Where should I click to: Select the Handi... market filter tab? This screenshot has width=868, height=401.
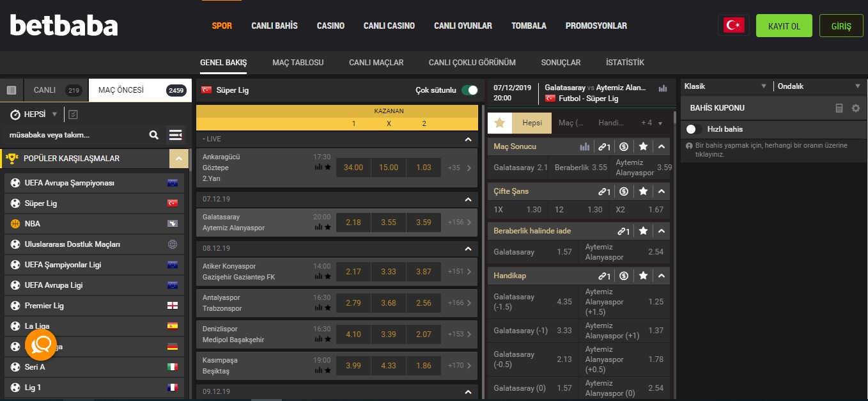610,123
